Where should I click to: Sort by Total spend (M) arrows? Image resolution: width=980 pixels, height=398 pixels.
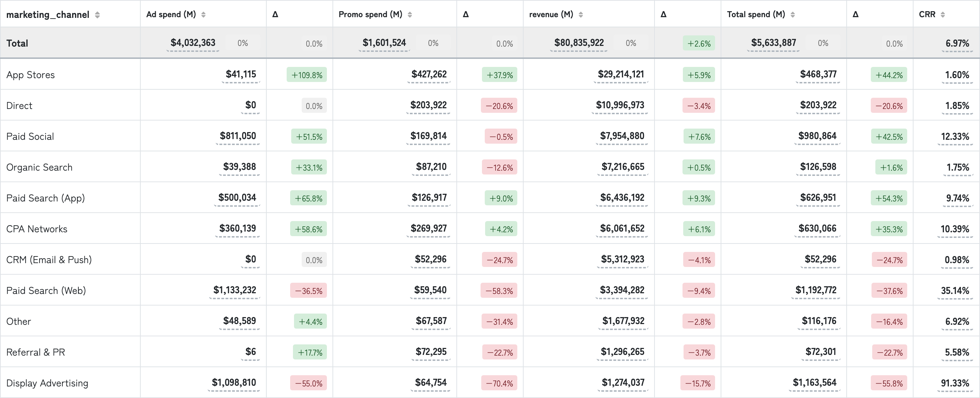[792, 14]
